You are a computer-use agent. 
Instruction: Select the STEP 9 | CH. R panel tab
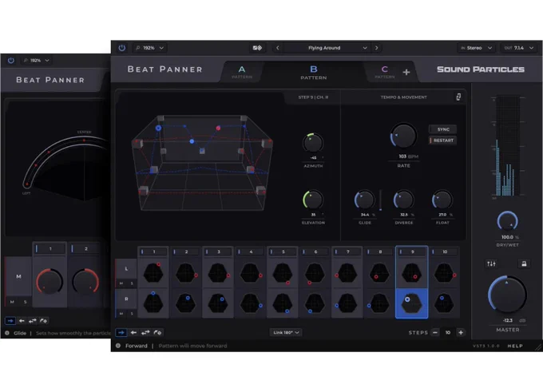pos(313,97)
